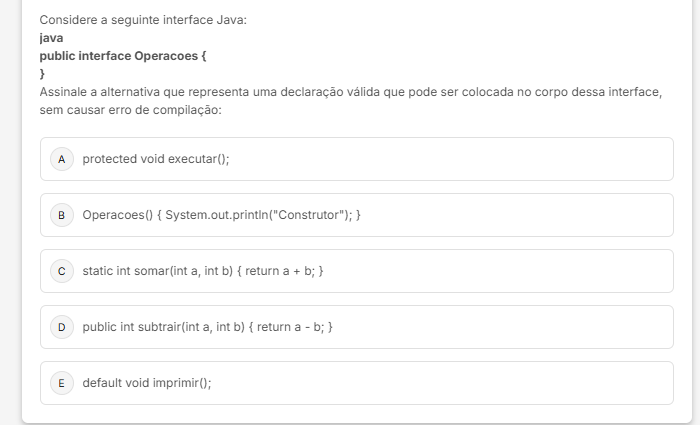Click the bold 'java' language label
This screenshot has width=700, height=425.
(x=51, y=38)
